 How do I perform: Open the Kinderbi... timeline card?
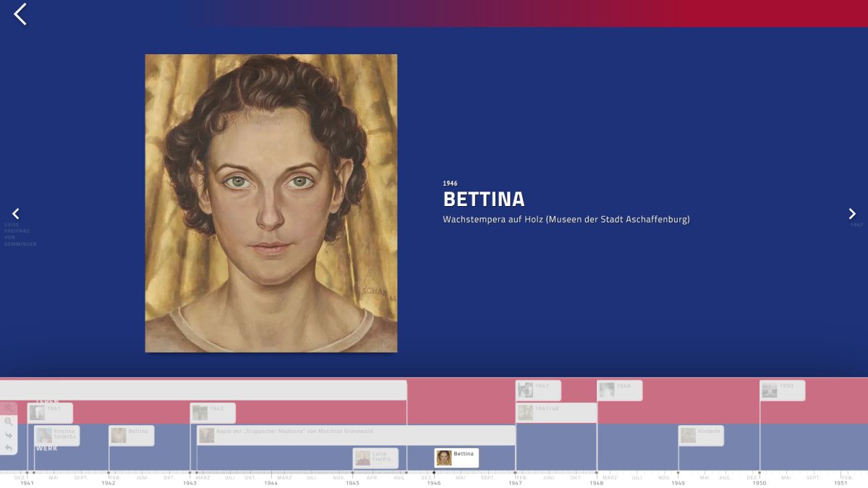click(x=701, y=435)
